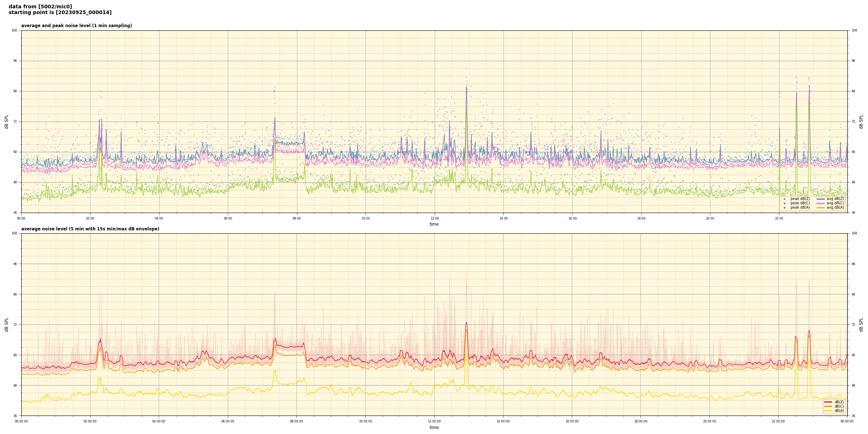Click the 22:00 tick on top chart x-axis
868x434 pixels.
point(779,218)
